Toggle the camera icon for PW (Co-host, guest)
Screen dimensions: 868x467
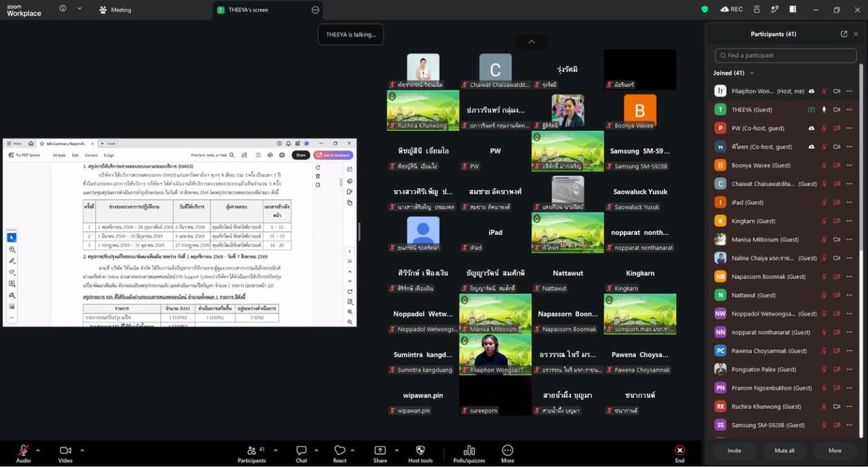pos(837,128)
